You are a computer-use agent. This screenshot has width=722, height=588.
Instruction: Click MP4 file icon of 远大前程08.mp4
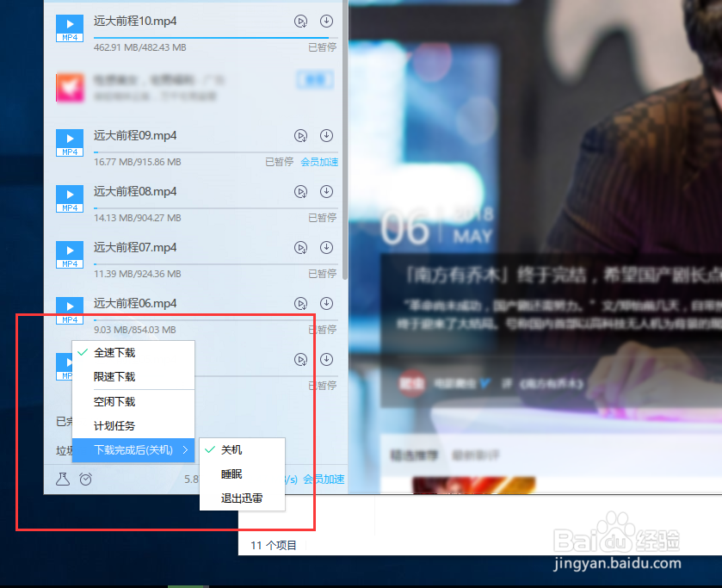70,199
